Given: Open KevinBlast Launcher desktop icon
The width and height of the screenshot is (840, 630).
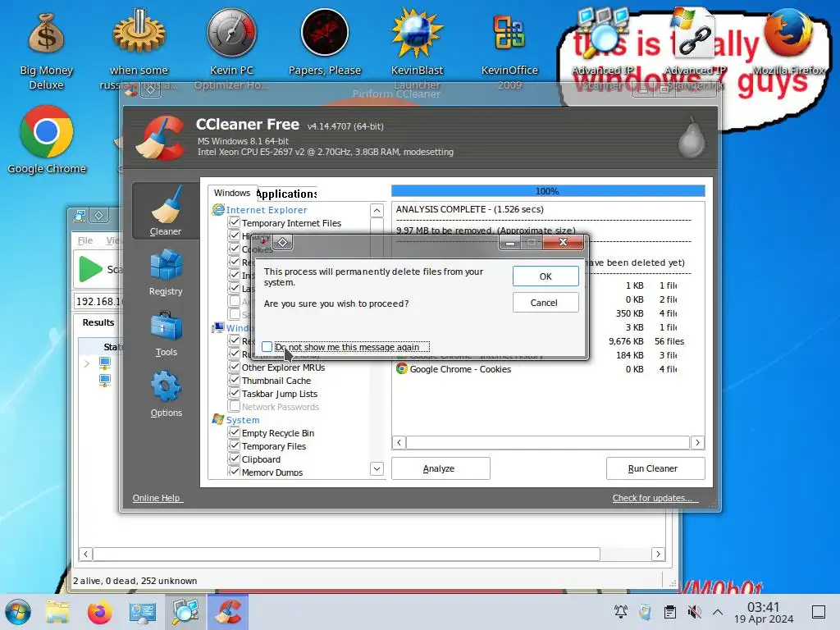Looking at the screenshot, I should pos(417,49).
